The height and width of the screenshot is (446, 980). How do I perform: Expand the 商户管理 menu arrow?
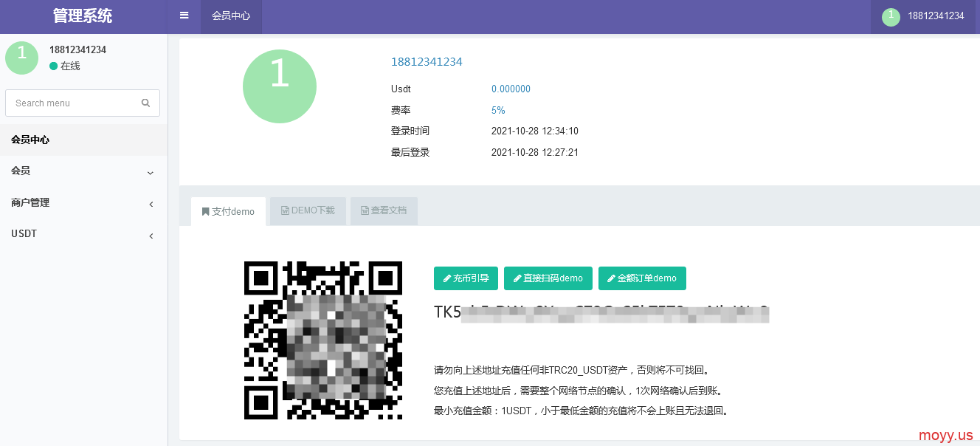[x=151, y=204]
